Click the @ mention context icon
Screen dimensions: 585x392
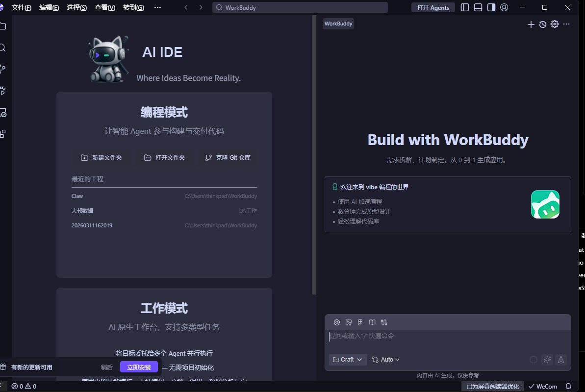pyautogui.click(x=336, y=322)
